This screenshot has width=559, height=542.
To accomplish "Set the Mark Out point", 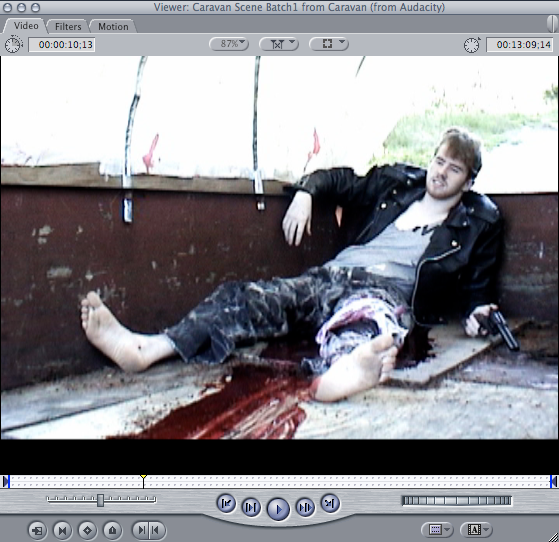I will click(x=156, y=530).
